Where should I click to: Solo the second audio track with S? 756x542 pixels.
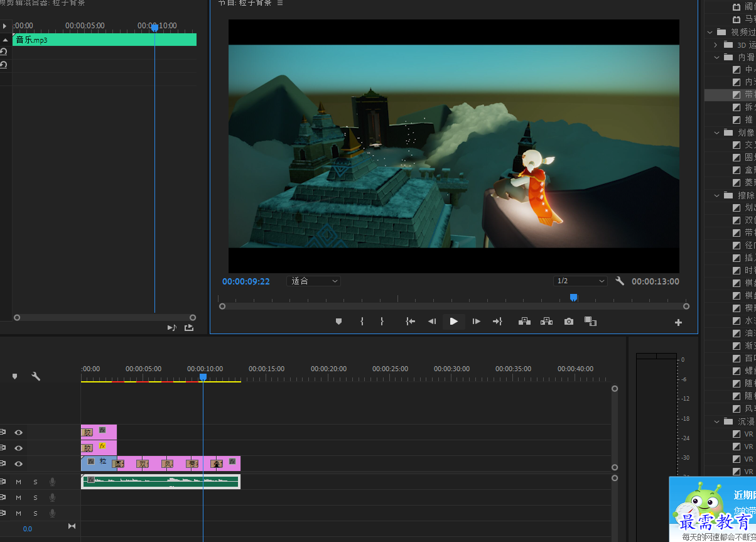pos(36,497)
